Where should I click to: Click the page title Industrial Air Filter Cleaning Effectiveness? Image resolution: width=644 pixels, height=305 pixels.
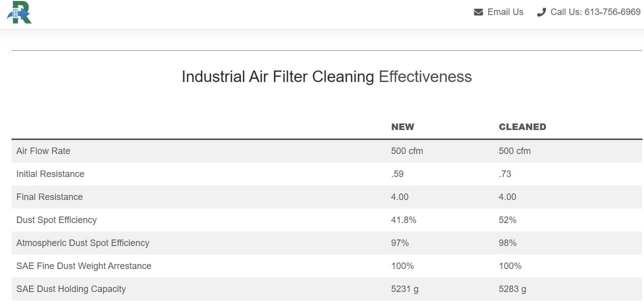pos(327,76)
